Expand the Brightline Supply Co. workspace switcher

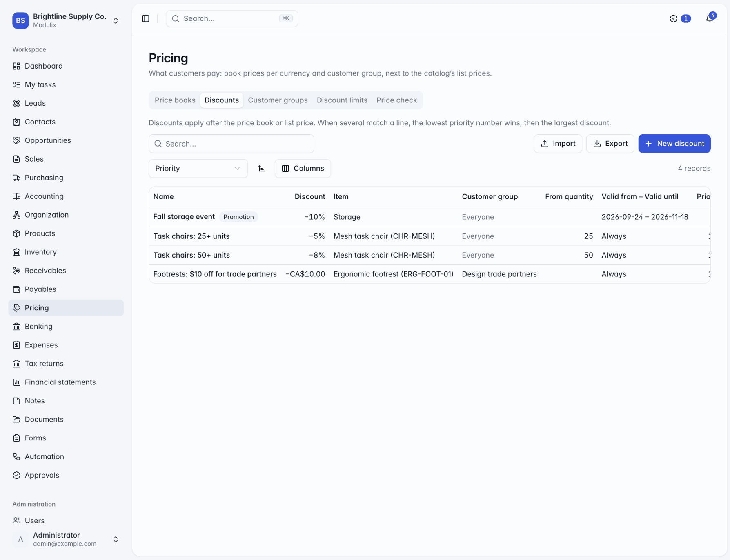point(66,20)
